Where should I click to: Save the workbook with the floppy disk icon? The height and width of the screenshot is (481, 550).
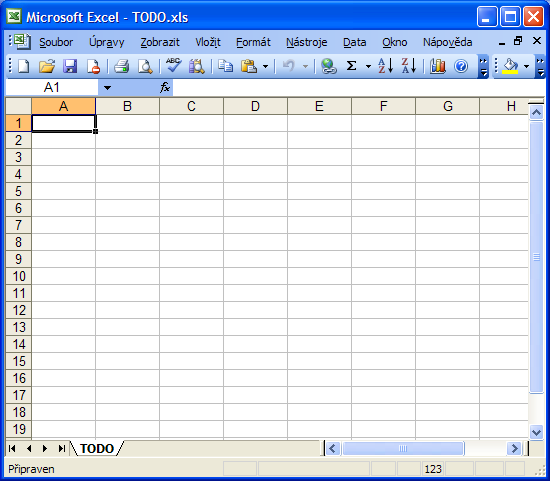[70, 66]
